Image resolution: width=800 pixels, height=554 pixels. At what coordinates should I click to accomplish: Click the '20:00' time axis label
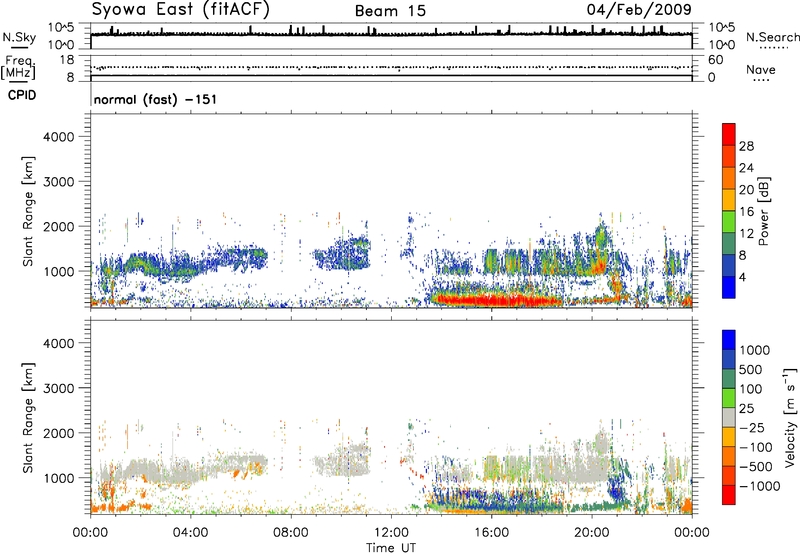tap(591, 533)
